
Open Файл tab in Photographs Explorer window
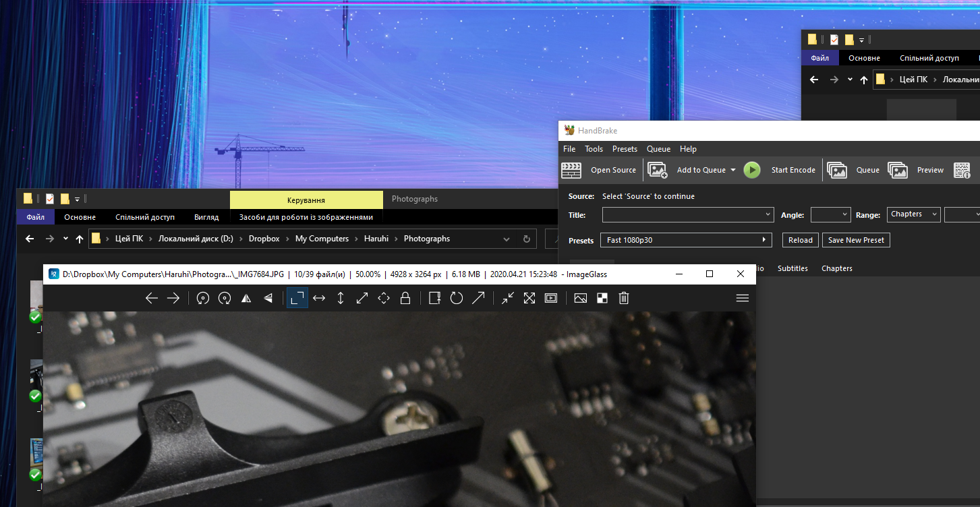(36, 217)
